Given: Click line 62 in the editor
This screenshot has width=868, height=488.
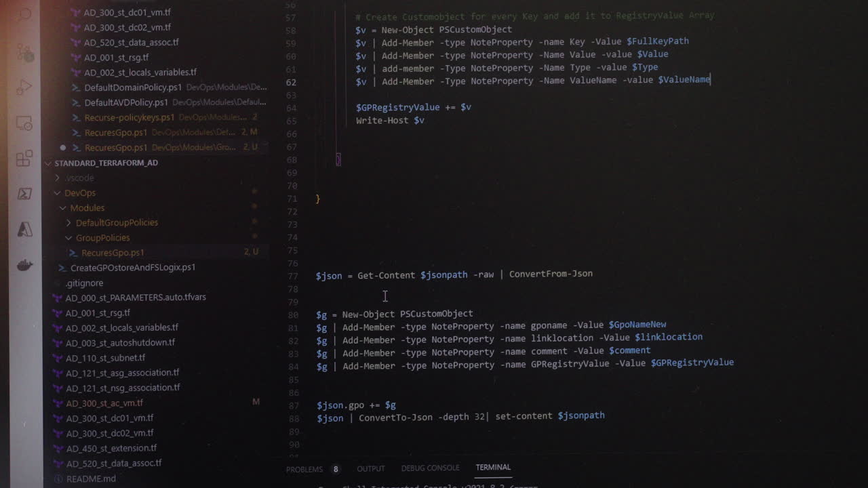Looking at the screenshot, I should (475, 80).
